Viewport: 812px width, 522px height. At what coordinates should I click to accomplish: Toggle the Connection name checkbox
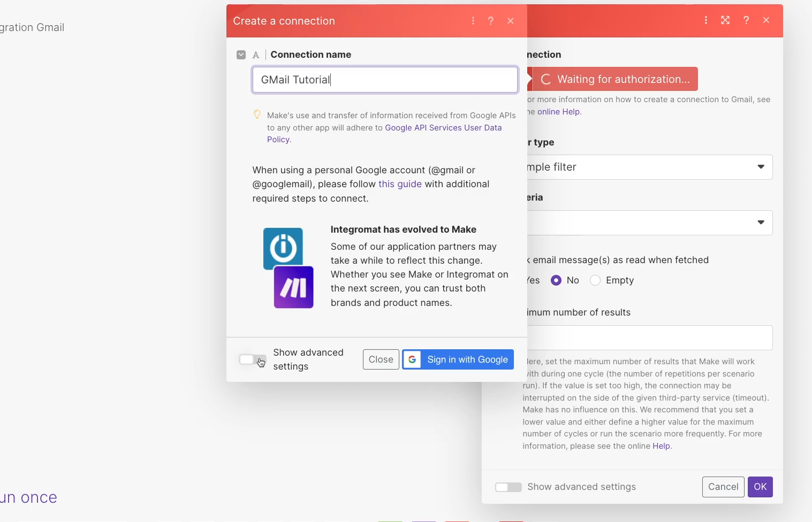point(241,55)
